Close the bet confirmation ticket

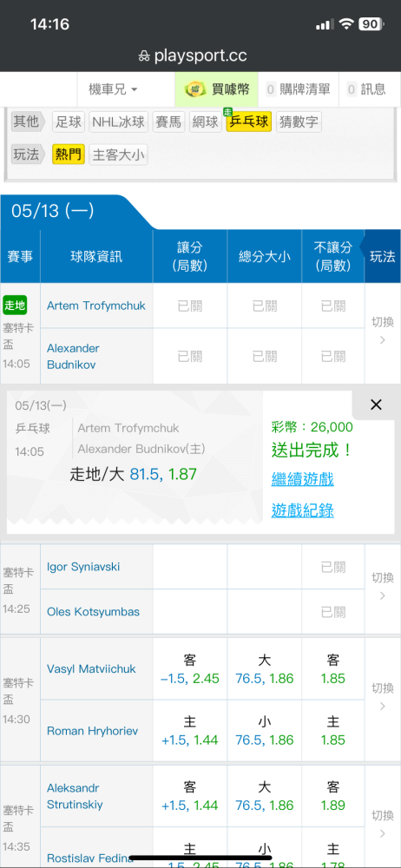point(376,404)
